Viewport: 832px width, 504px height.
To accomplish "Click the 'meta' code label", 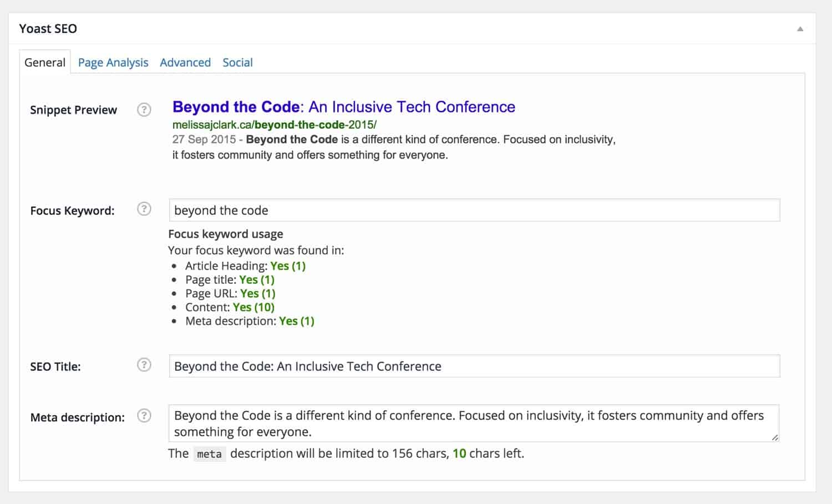I will click(x=210, y=454).
